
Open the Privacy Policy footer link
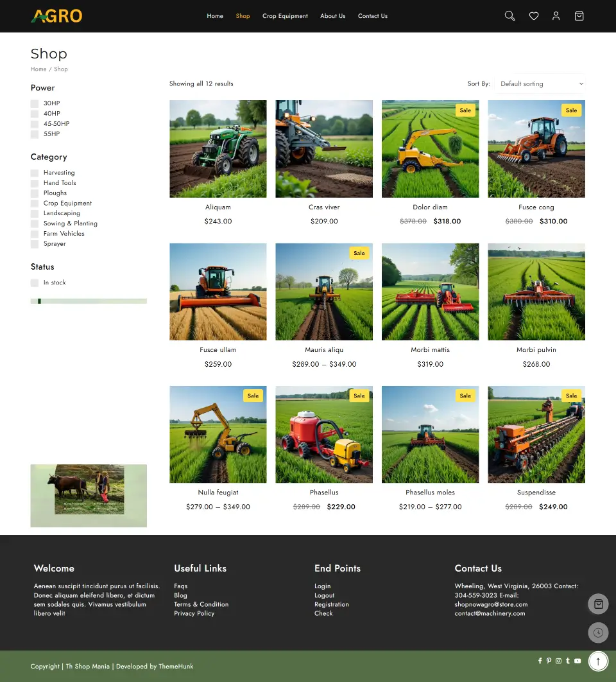point(194,613)
